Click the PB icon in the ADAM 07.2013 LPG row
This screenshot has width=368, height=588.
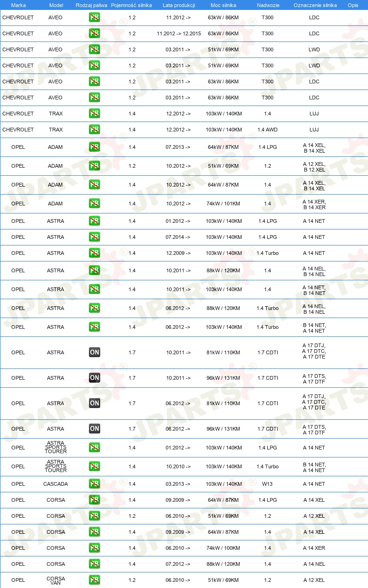coord(95,147)
